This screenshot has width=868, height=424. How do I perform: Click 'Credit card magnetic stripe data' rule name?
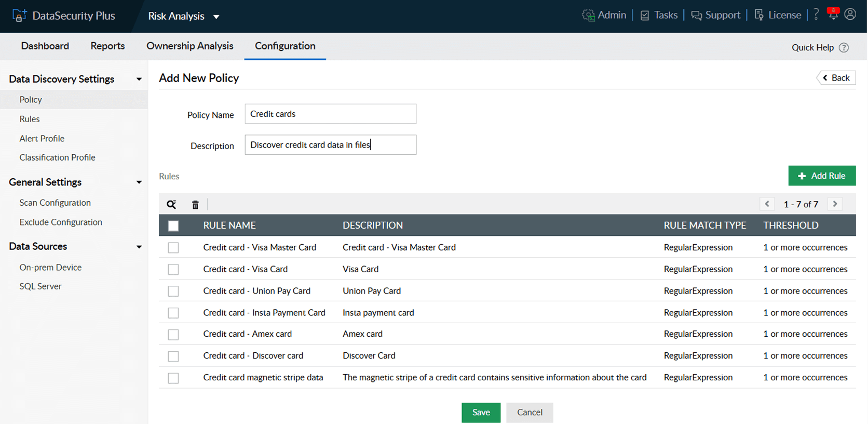pos(263,378)
